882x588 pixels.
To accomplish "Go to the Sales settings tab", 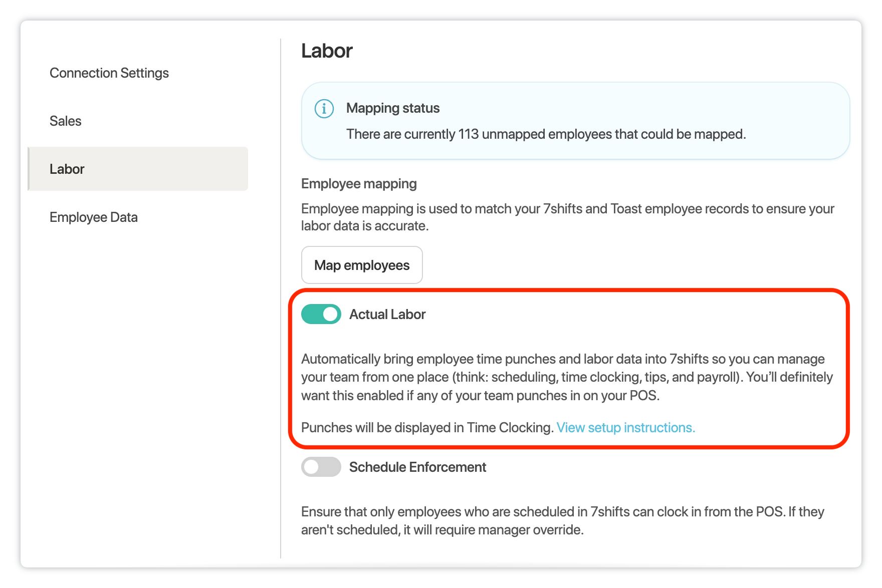I will (66, 121).
